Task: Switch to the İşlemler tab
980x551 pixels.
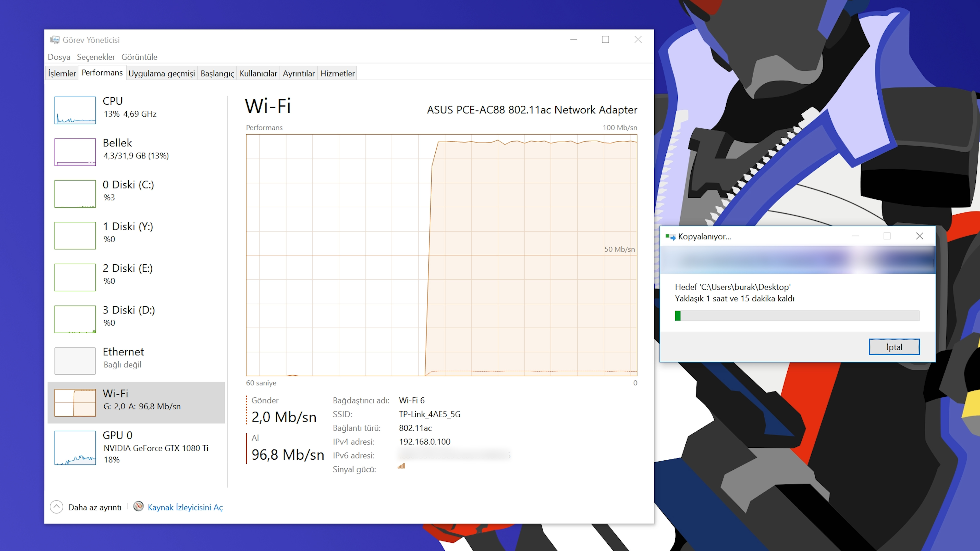Action: point(62,73)
